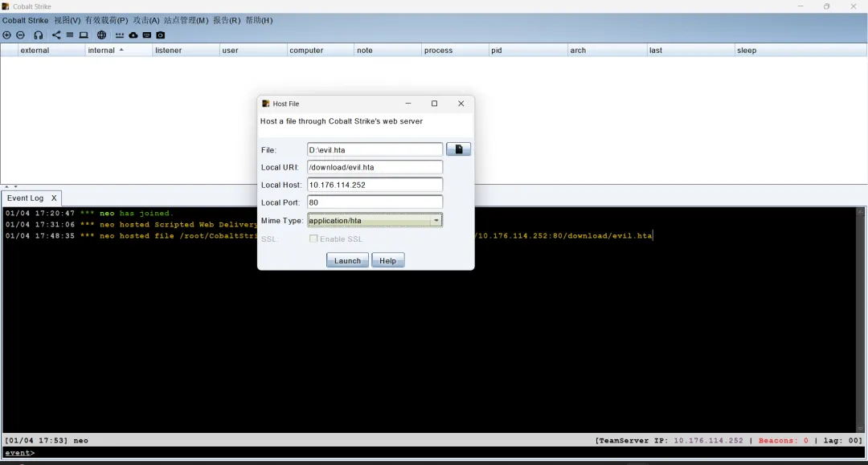Image resolution: width=868 pixels, height=465 pixels.
Task: Click the Local Port input field
Action: pyautogui.click(x=375, y=202)
